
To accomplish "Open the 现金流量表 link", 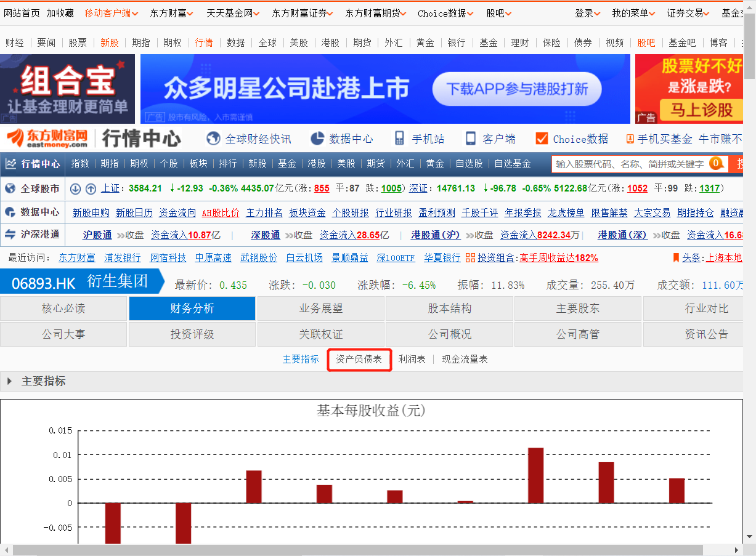I will click(x=465, y=359).
